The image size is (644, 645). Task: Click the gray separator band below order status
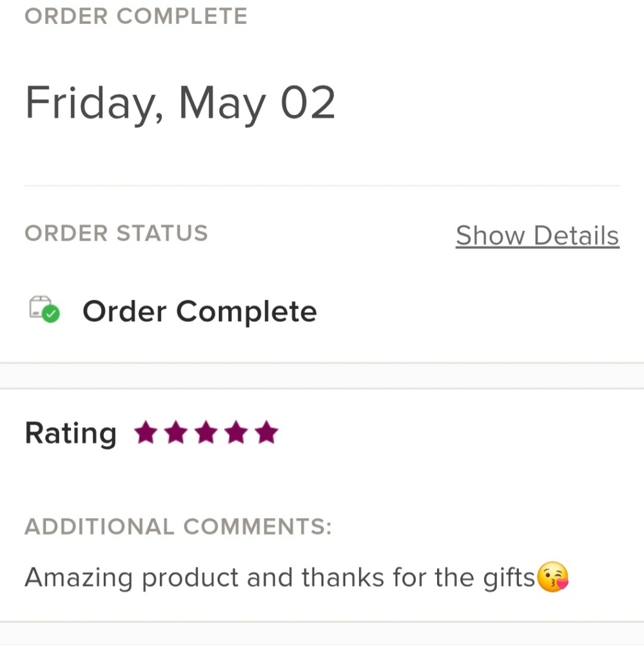[322, 375]
